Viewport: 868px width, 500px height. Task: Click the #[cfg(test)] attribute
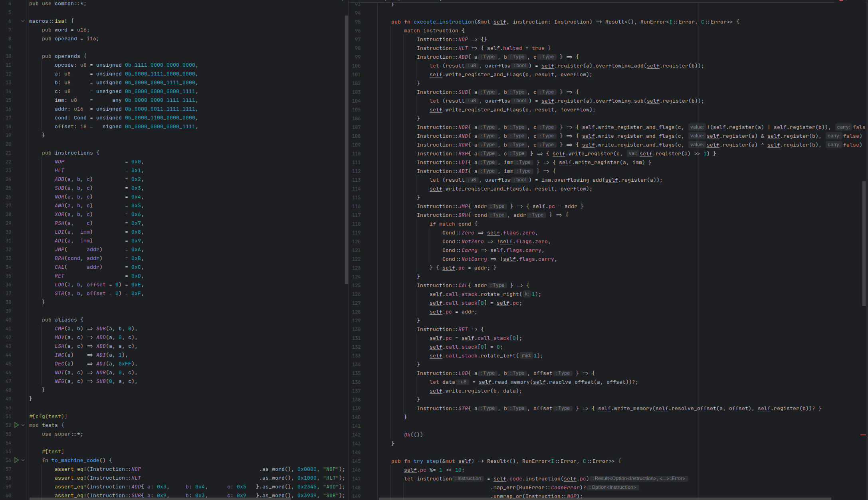(x=48, y=417)
